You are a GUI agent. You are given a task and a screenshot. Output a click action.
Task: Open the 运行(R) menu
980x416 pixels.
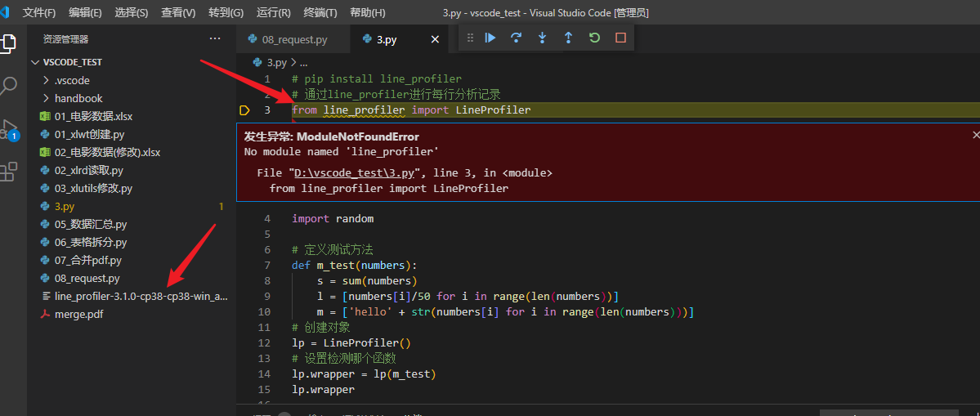click(273, 12)
